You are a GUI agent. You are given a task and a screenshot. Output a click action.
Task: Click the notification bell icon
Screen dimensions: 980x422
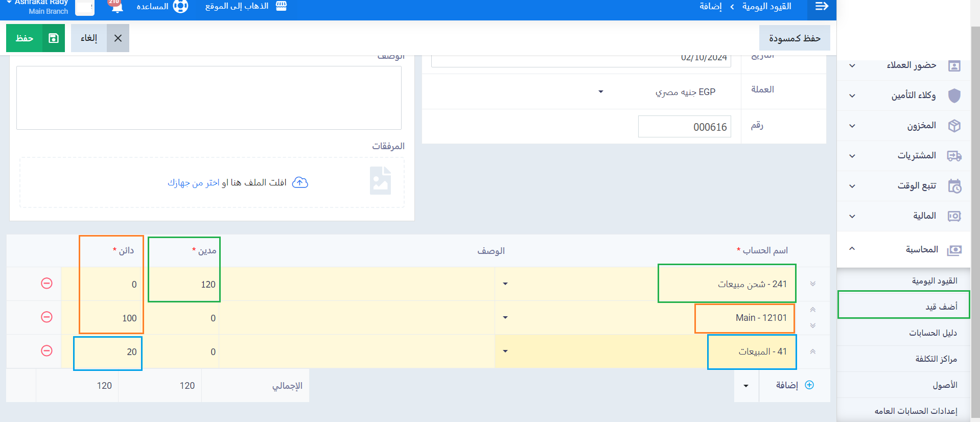click(x=117, y=7)
